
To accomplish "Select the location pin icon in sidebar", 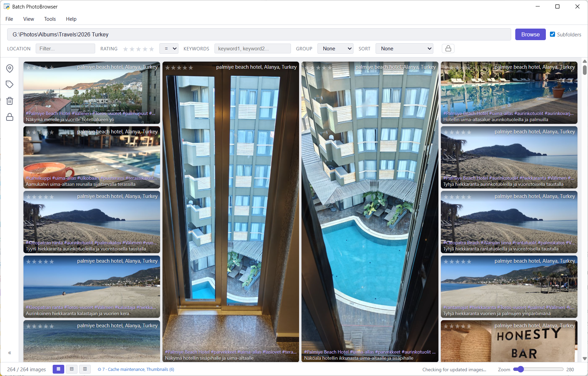I will pos(10,68).
